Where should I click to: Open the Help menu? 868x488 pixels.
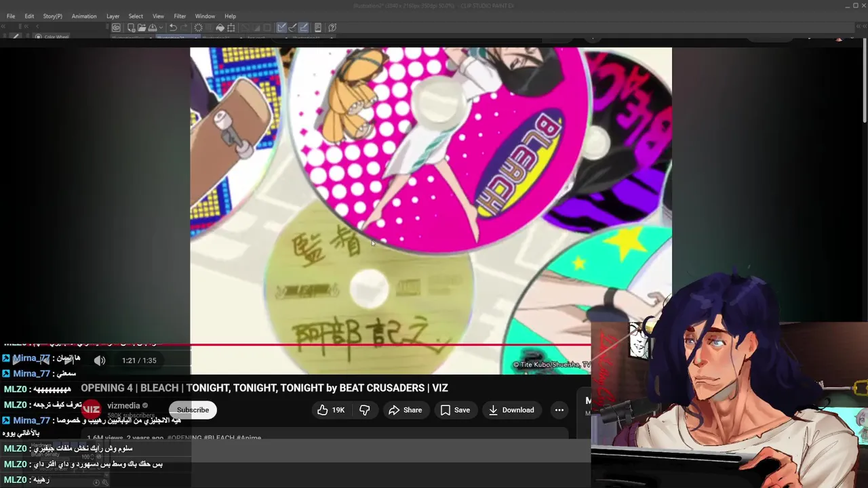pos(230,16)
